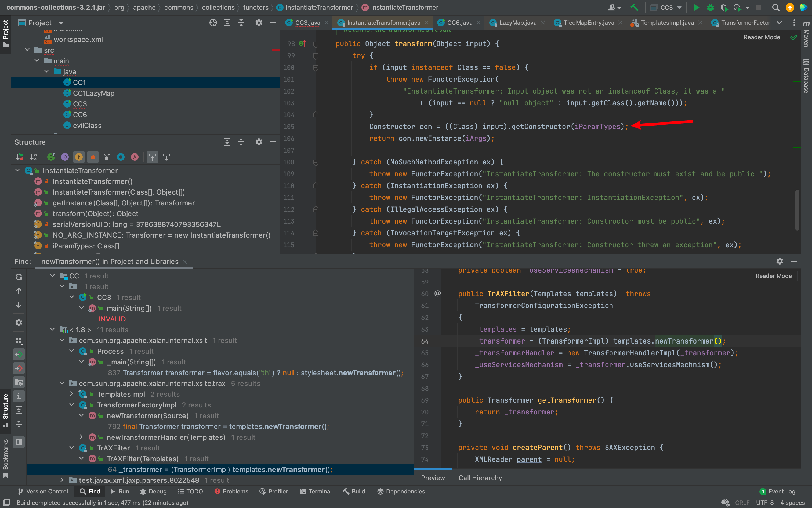Select transform(Object): Object in Structure list
812x508 pixels.
pyautogui.click(x=95, y=213)
